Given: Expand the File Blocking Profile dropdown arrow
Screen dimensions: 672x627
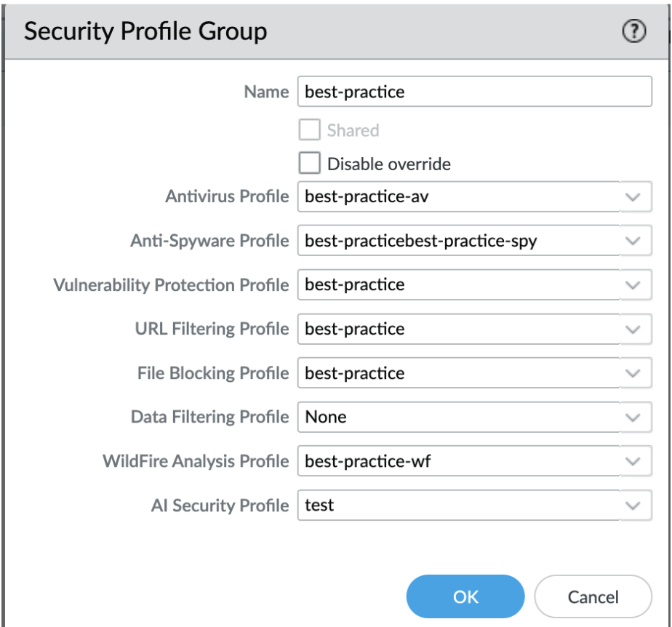Looking at the screenshot, I should [635, 373].
